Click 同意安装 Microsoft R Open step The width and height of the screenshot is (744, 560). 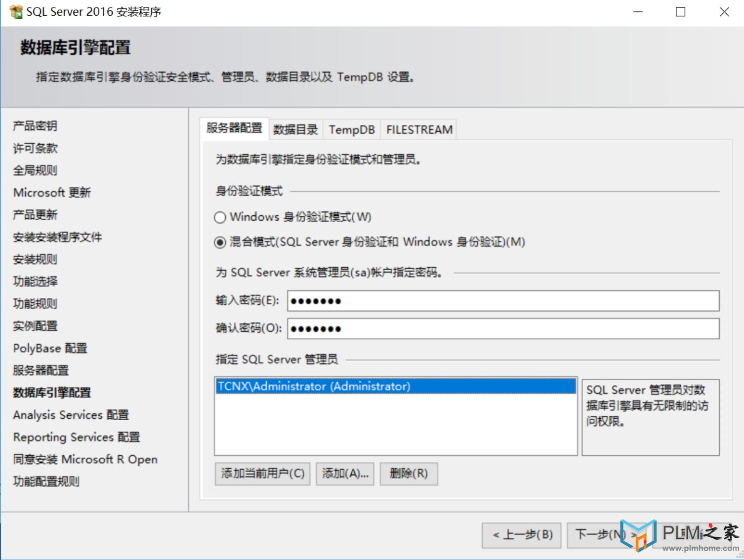85,459
